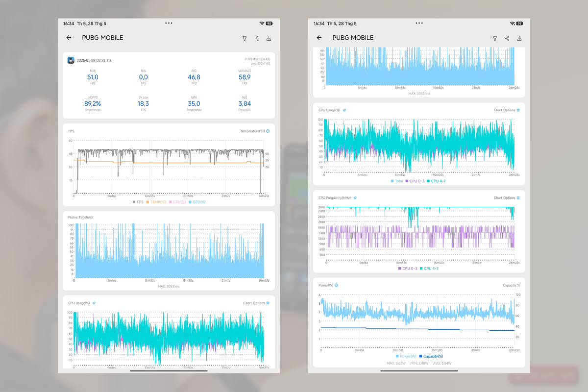Toggle the GPU(%) legend in FPS chart
This screenshot has height=392, width=588.
(197, 202)
